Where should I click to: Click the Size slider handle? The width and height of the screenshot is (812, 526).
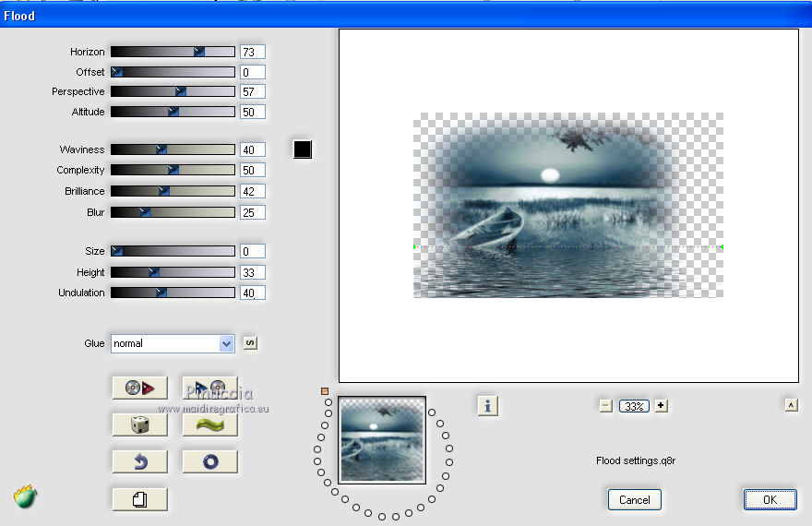pos(117,251)
